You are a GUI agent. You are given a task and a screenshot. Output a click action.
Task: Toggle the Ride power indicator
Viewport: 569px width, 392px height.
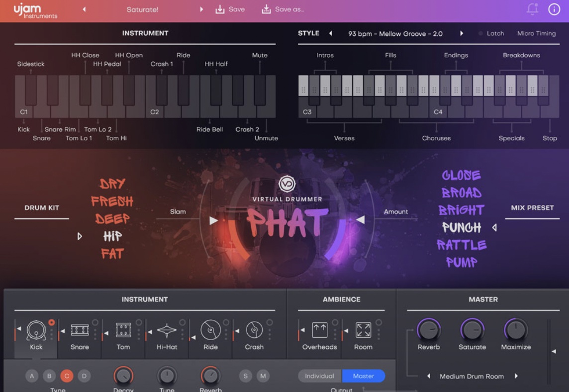pyautogui.click(x=226, y=322)
